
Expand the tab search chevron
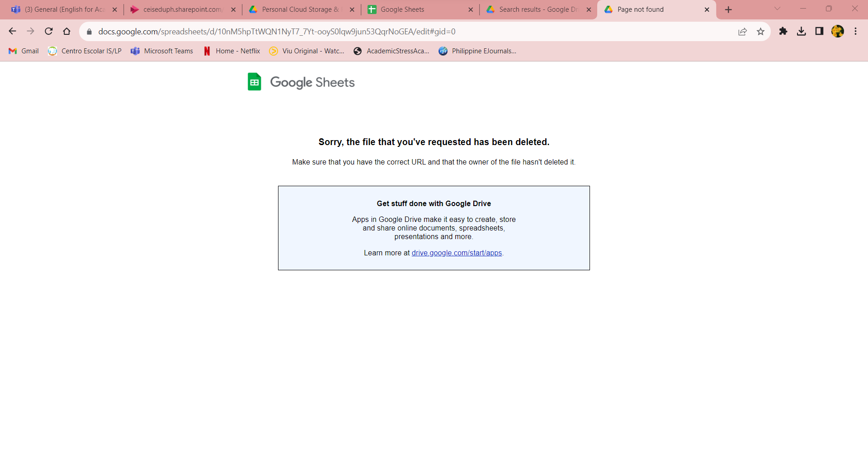pos(777,9)
